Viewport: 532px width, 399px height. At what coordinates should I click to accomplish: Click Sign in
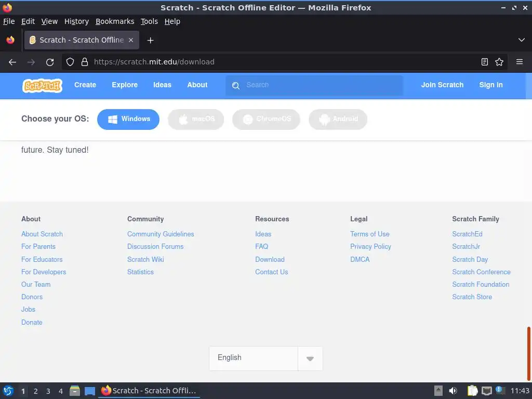coord(491,85)
